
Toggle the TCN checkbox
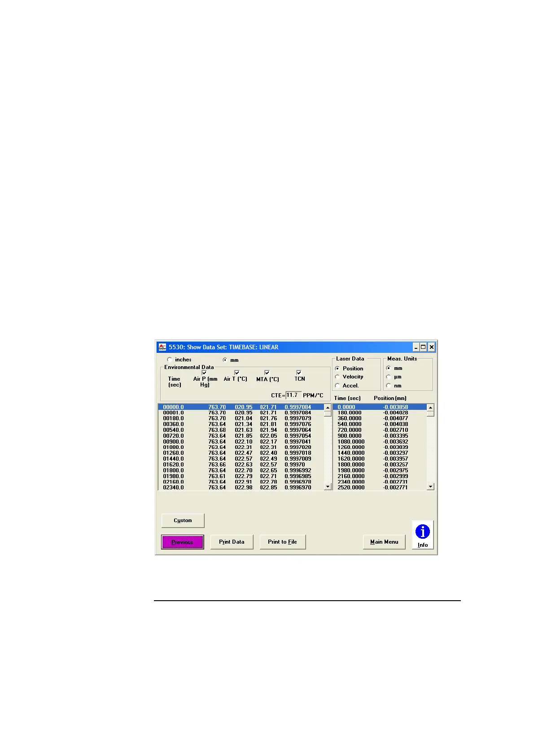click(x=299, y=373)
